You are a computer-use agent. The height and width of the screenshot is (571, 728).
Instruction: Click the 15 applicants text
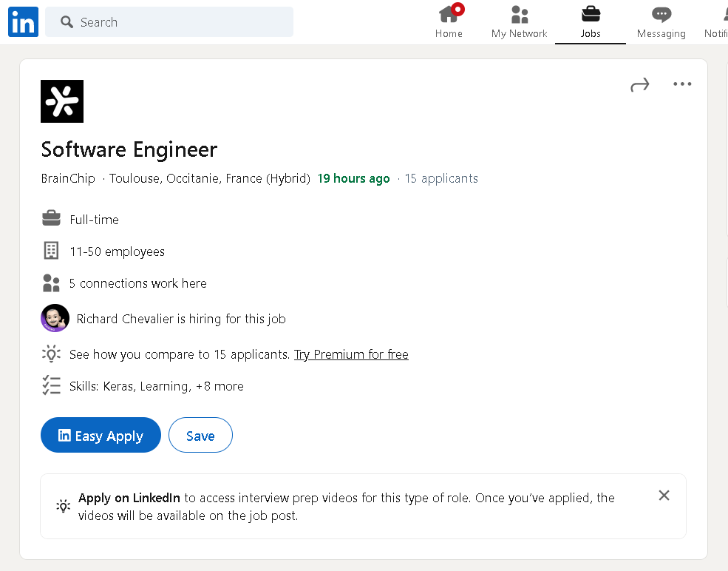pos(441,178)
